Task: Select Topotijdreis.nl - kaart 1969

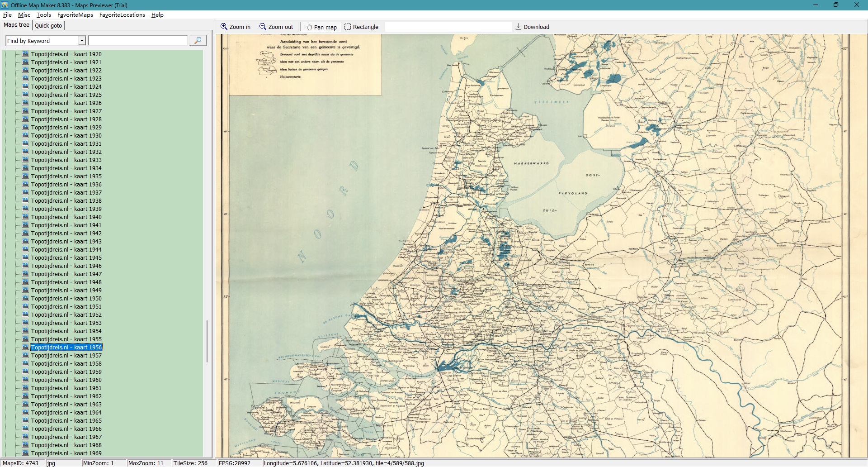Action: 66,453
